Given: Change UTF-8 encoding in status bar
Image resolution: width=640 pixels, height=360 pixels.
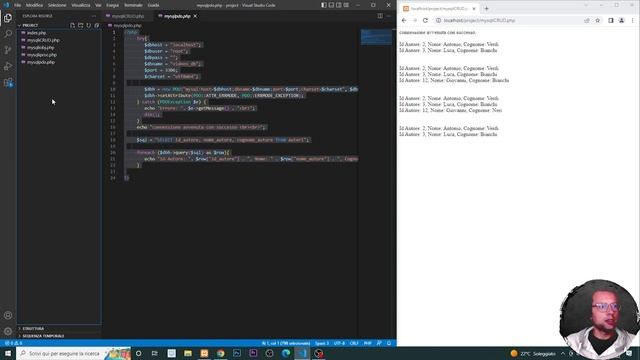Looking at the screenshot, I should point(339,343).
